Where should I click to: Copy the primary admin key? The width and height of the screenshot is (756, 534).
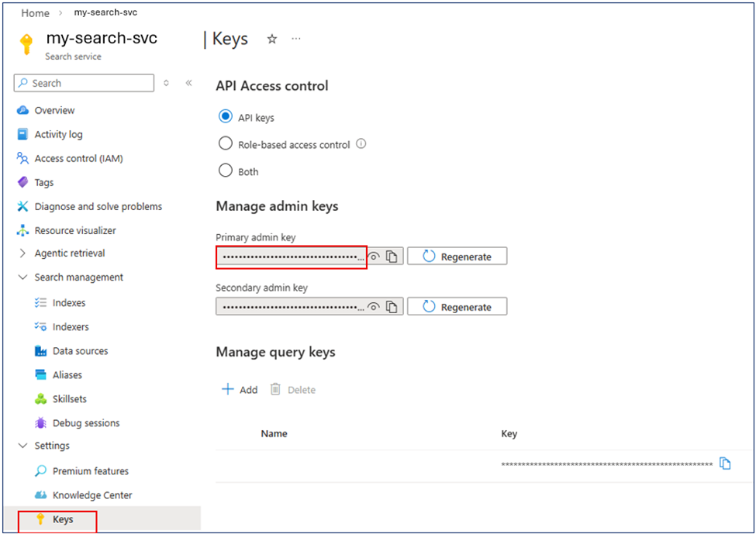click(392, 257)
